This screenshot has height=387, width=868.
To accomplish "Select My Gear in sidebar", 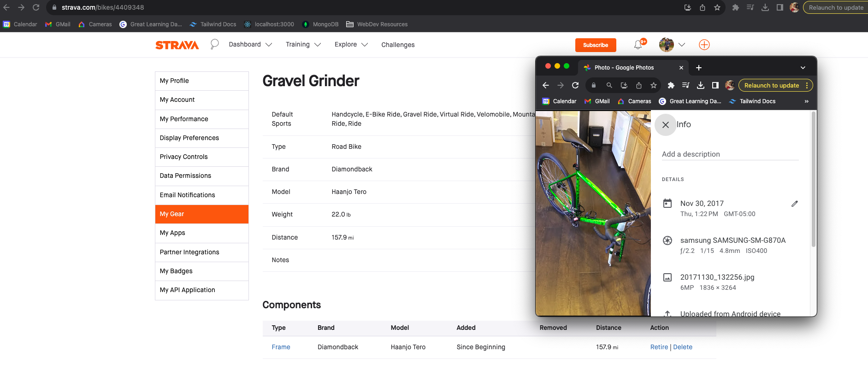I will click(202, 214).
